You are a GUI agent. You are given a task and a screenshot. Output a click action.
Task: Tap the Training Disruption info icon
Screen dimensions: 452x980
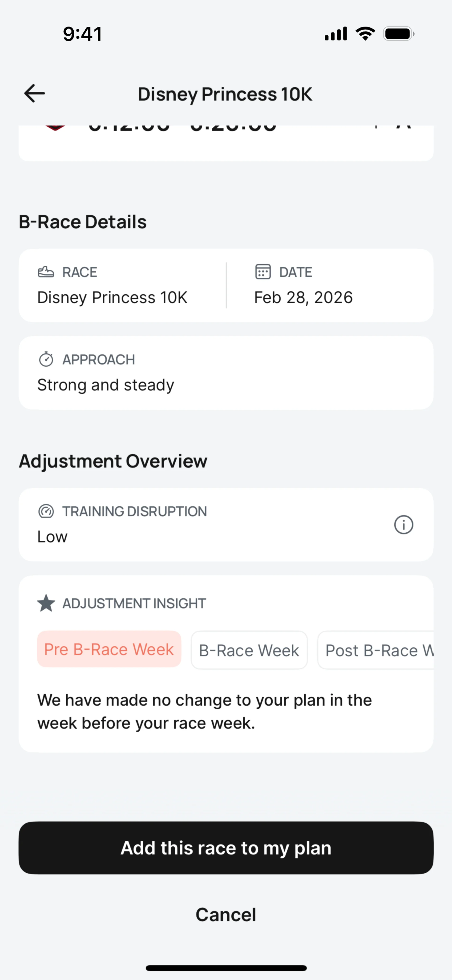point(403,525)
